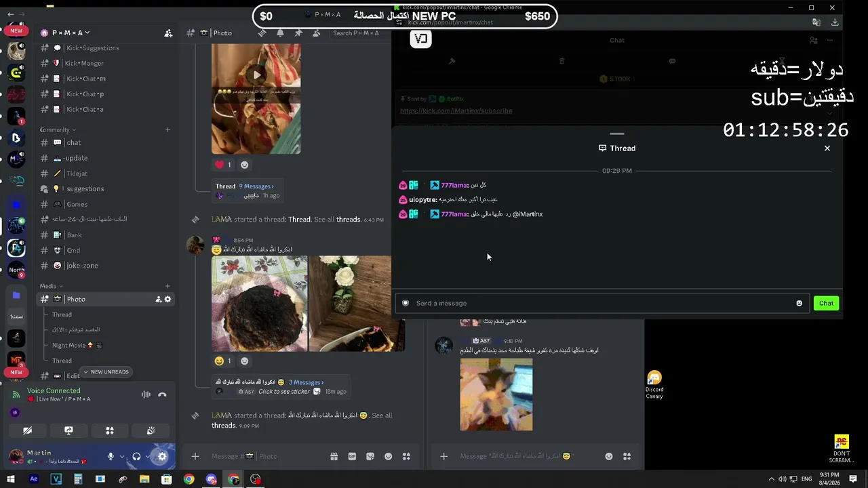
Task: Open the Kick•Suggestions channel
Action: point(105,48)
